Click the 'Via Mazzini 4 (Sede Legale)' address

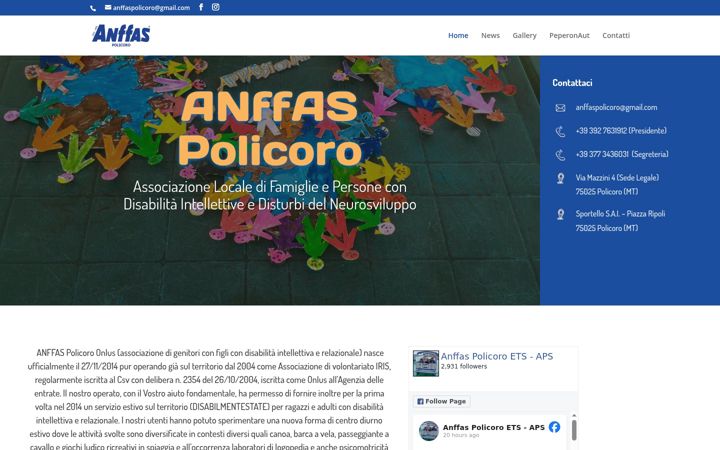click(x=617, y=178)
